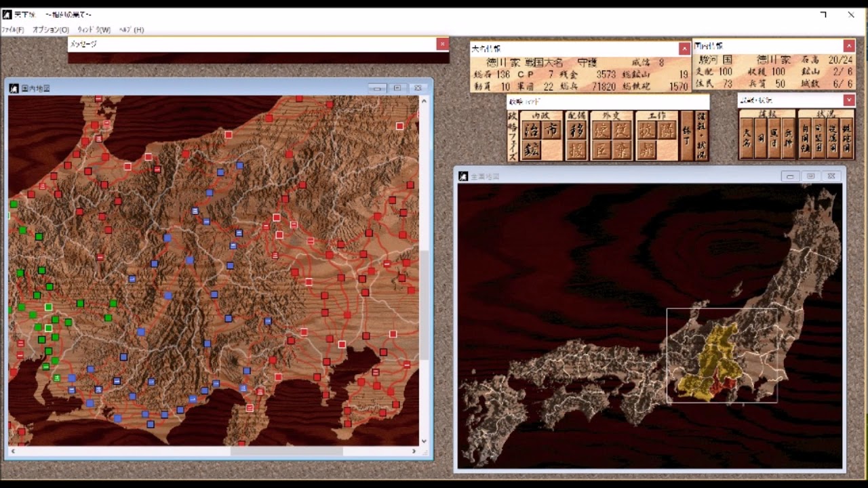This screenshot has width=868, height=488.
Task: Click the 軍団 value 22
Action: [548, 87]
